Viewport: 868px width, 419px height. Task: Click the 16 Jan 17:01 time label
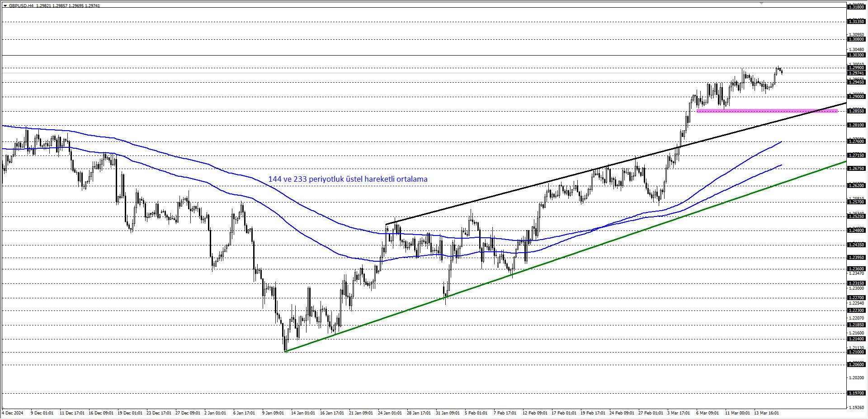[x=332, y=413]
